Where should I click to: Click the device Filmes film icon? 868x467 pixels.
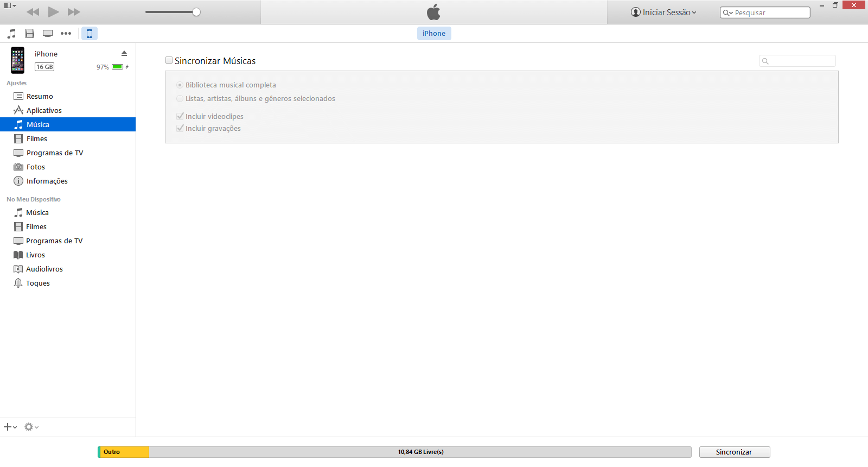coord(18,226)
